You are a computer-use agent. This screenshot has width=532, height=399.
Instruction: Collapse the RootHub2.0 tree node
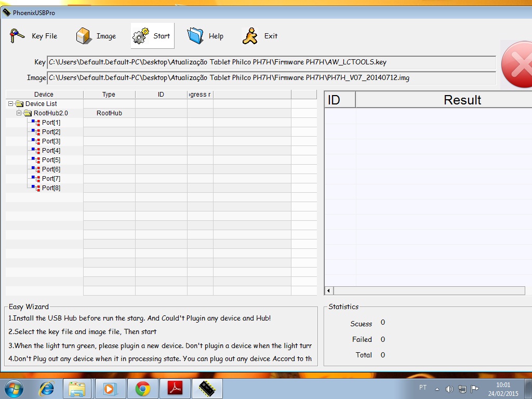coord(19,113)
